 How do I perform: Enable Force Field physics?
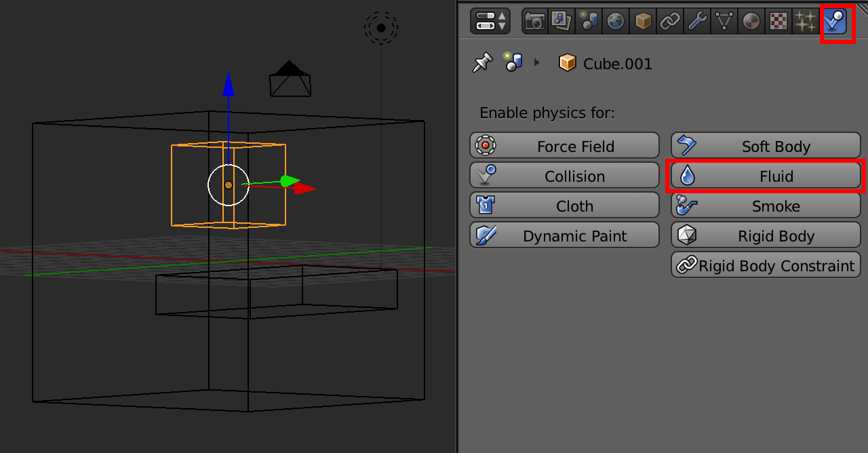tap(564, 146)
